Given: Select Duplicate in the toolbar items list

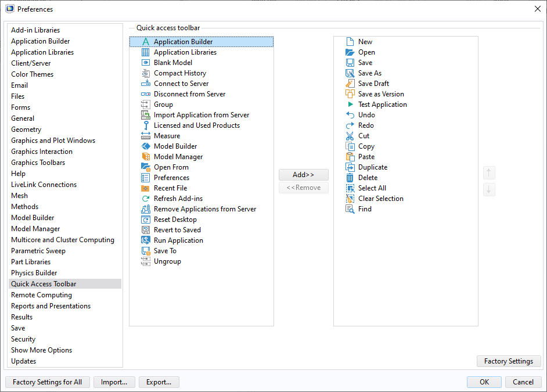Looking at the screenshot, I should pos(373,167).
